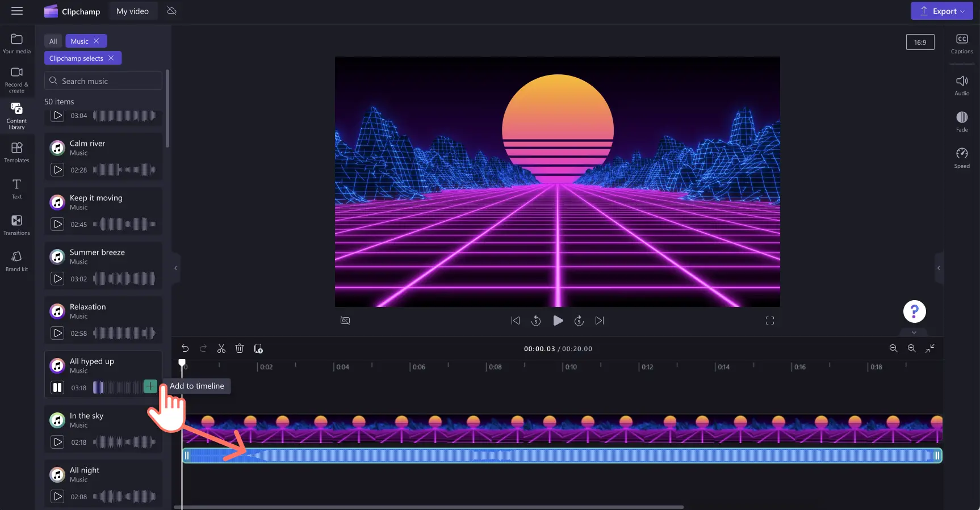This screenshot has width=980, height=510.
Task: Forward 5 seconds
Action: click(x=579, y=321)
